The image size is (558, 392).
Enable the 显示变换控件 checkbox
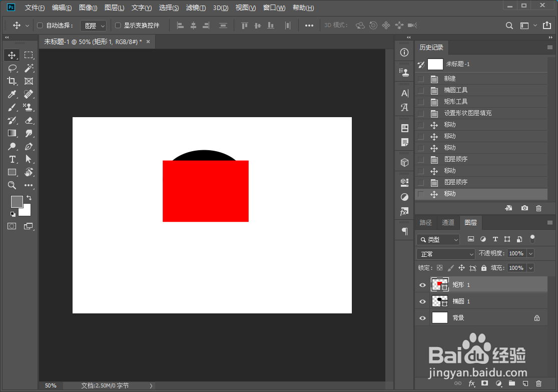pyautogui.click(x=118, y=25)
